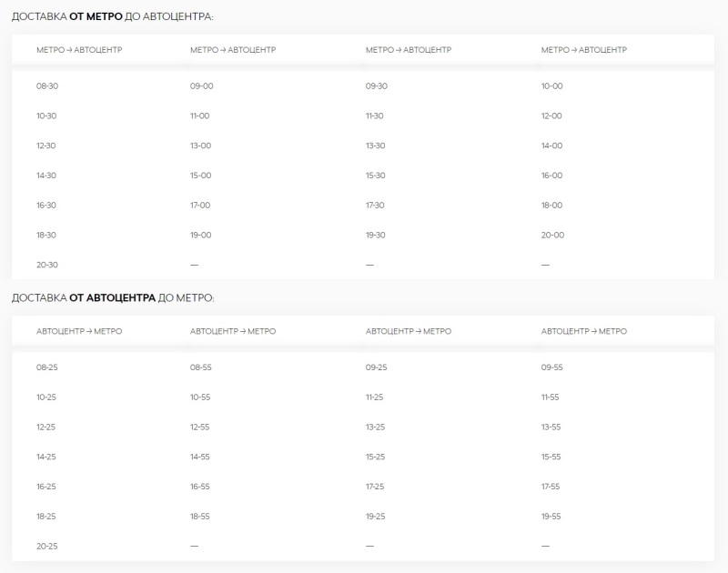
Task: Select the 11-30 schedule entry
Action: point(375,116)
